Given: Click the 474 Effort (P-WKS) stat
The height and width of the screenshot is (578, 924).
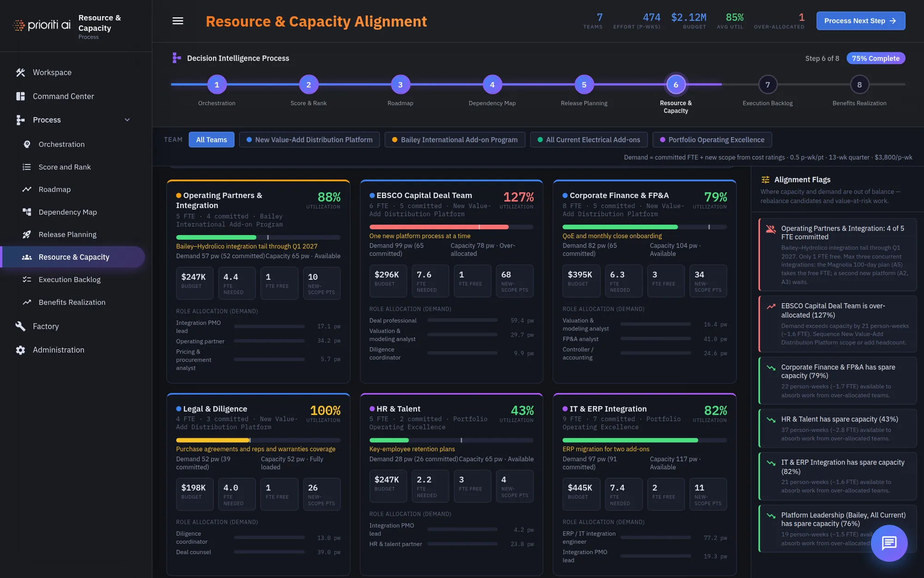Looking at the screenshot, I should 637,21.
